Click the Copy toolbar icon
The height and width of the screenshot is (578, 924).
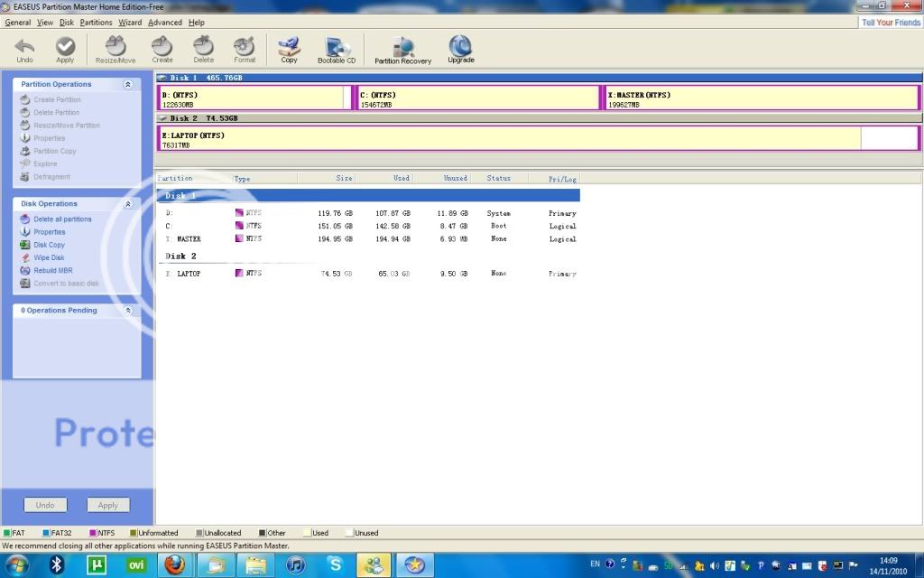289,48
